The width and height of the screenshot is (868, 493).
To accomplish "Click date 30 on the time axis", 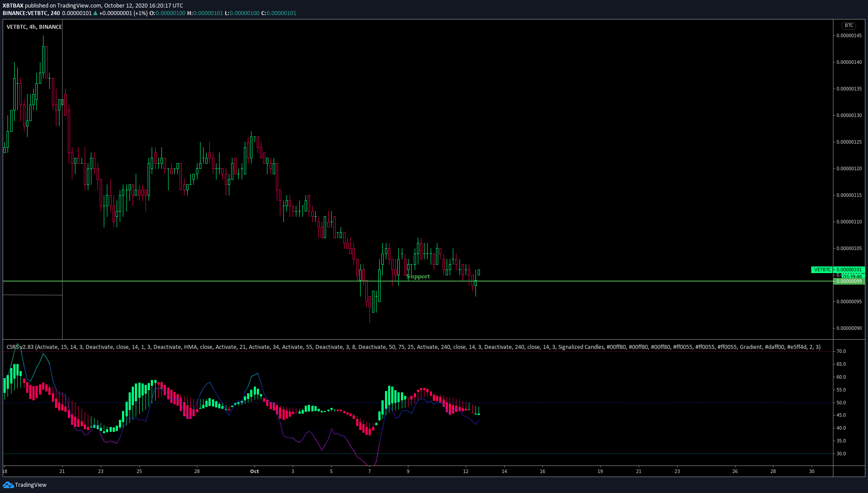I will (x=812, y=471).
